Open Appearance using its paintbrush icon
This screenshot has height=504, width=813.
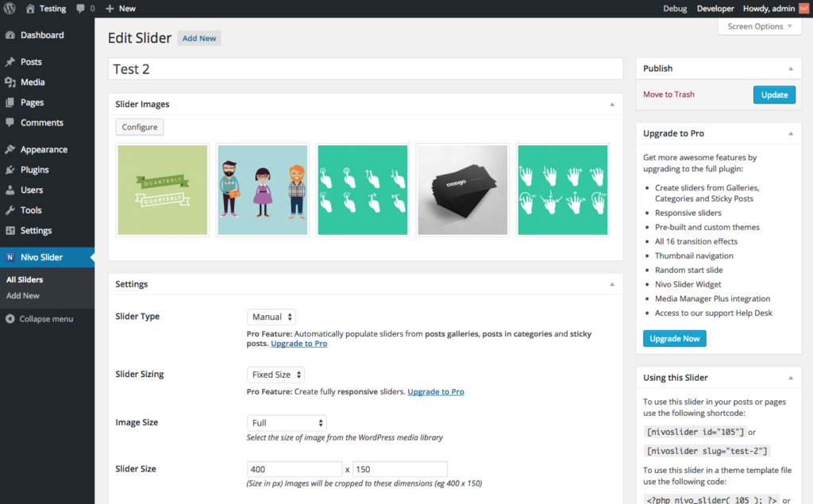[x=11, y=149]
